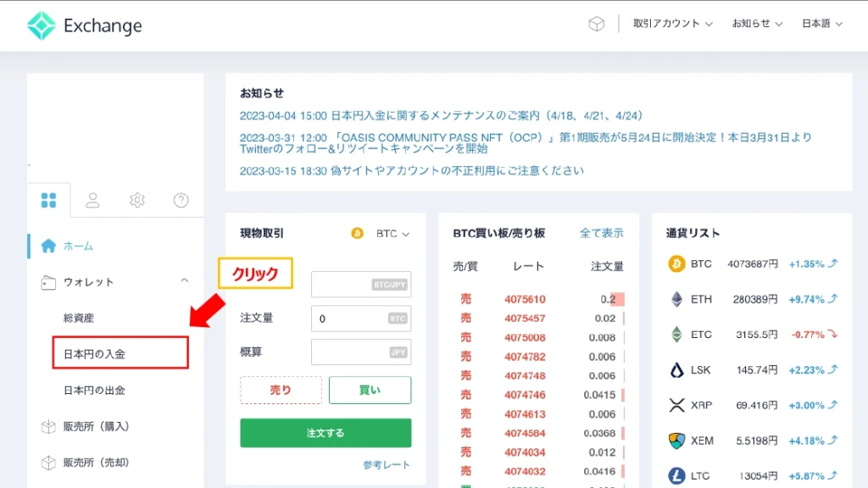Click the ウォレット wallet icon

[48, 282]
